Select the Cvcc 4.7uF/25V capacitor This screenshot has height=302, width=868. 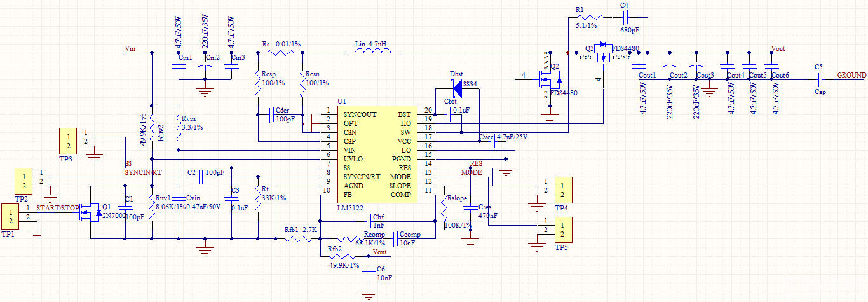click(x=491, y=141)
